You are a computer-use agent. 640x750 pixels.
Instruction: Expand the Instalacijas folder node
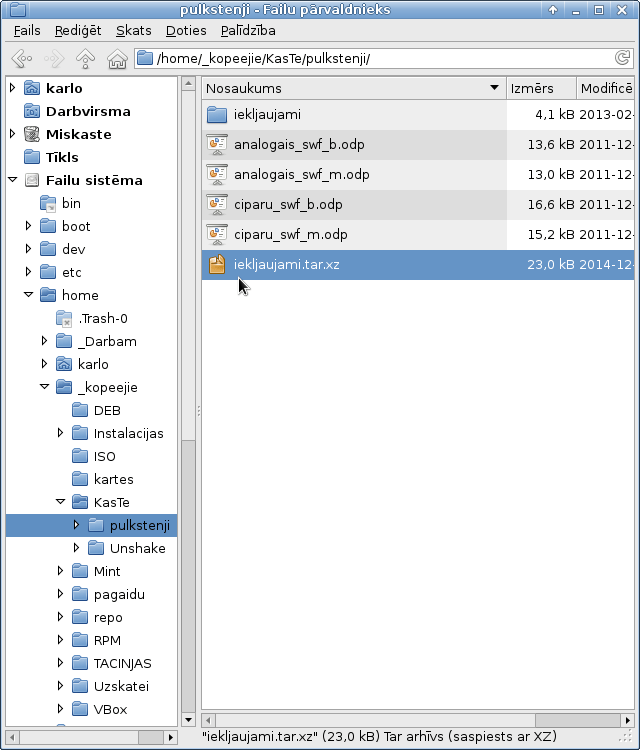click(60, 433)
